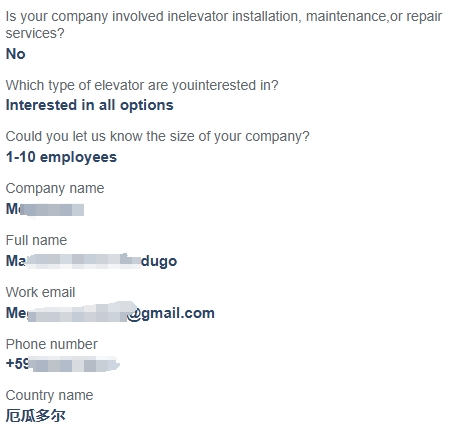Screen dimensions: 450x435
Task: Select the full name value ending in 'dugo'
Action: [92, 261]
